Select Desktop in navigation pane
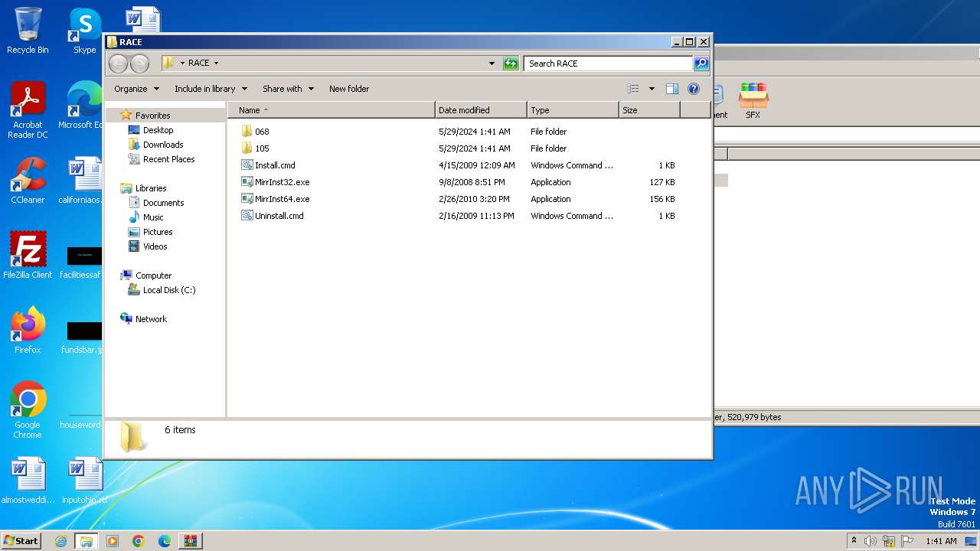The image size is (980, 551). (x=158, y=130)
